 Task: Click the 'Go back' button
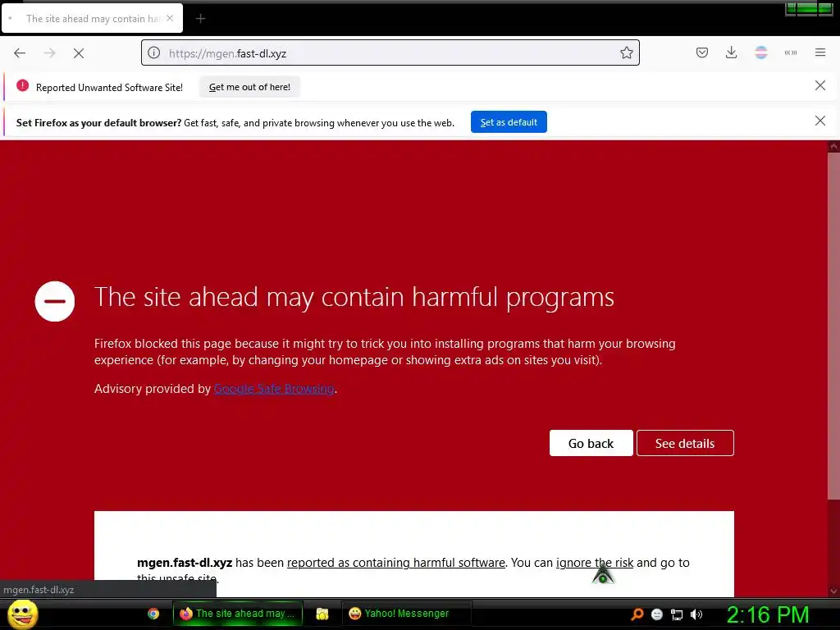[591, 443]
